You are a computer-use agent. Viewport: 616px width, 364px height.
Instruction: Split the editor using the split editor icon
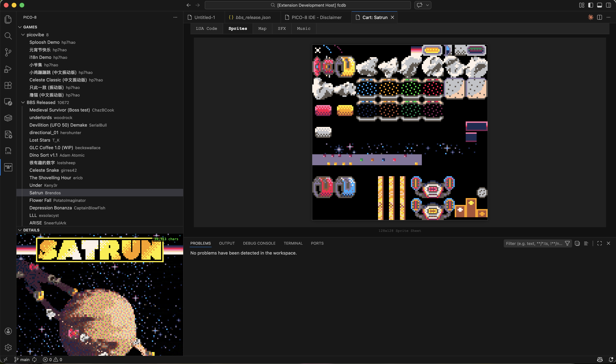coord(599,17)
